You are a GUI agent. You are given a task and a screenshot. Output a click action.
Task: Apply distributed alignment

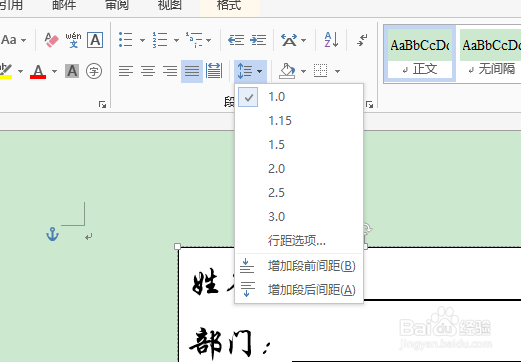214,71
